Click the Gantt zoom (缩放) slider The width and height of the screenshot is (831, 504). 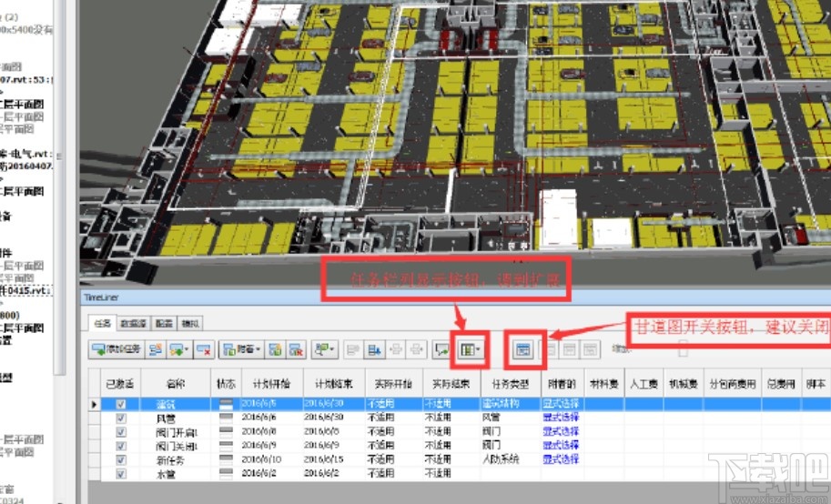pyautogui.click(x=683, y=349)
